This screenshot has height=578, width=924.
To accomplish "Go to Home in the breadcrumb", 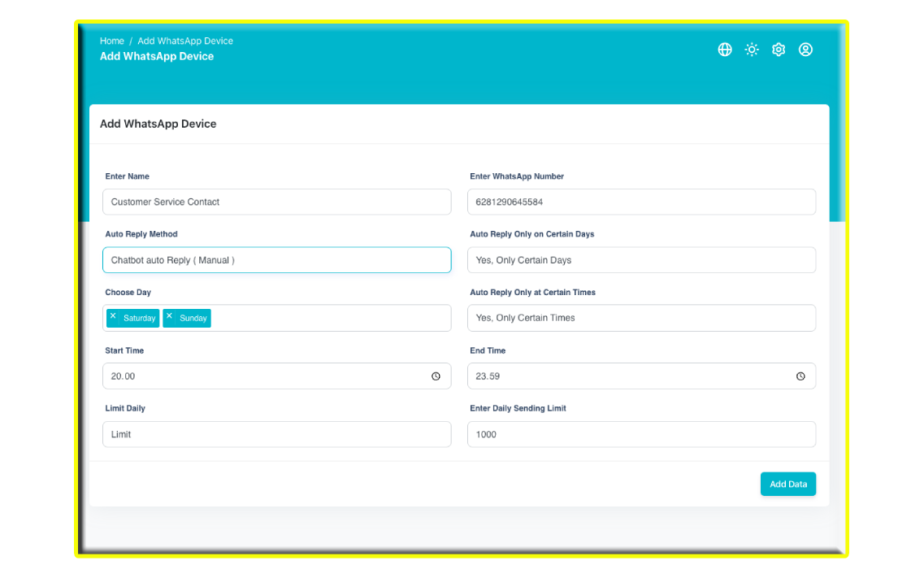I will 112,41.
